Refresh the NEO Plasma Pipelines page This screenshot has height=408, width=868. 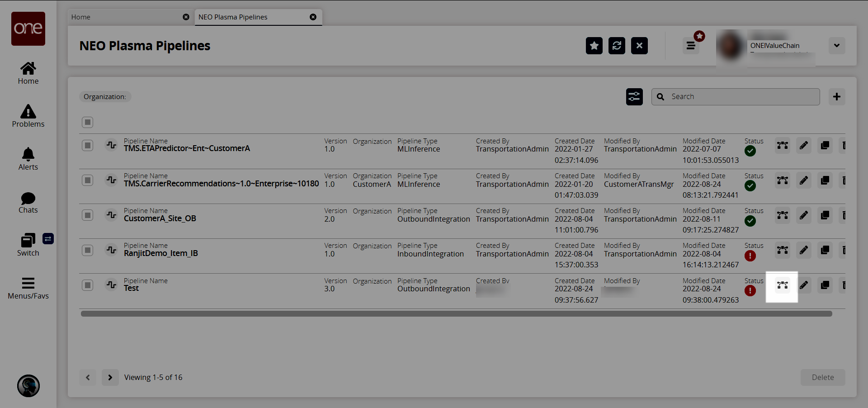click(x=617, y=46)
